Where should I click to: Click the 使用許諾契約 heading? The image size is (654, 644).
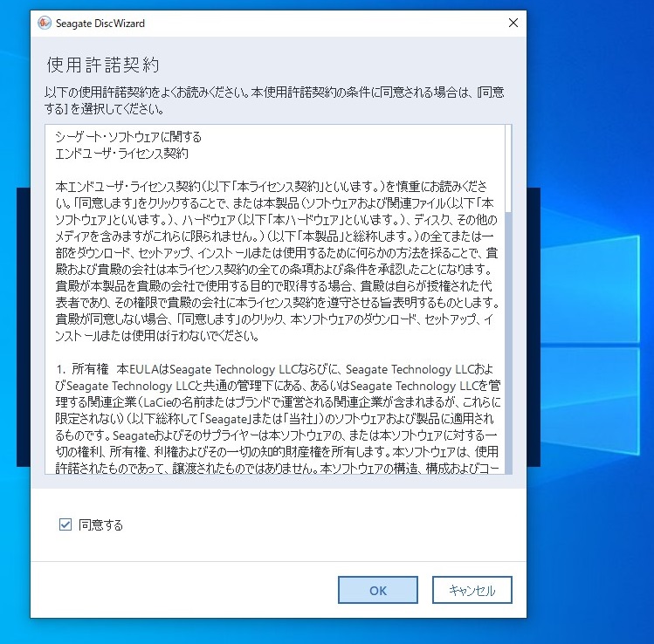[103, 65]
